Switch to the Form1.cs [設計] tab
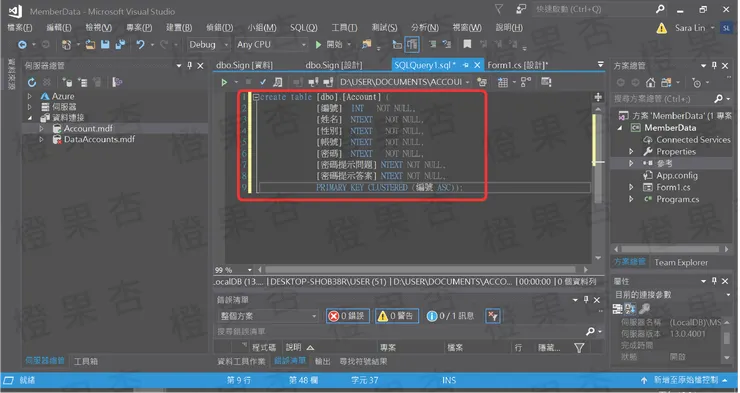 pos(518,65)
